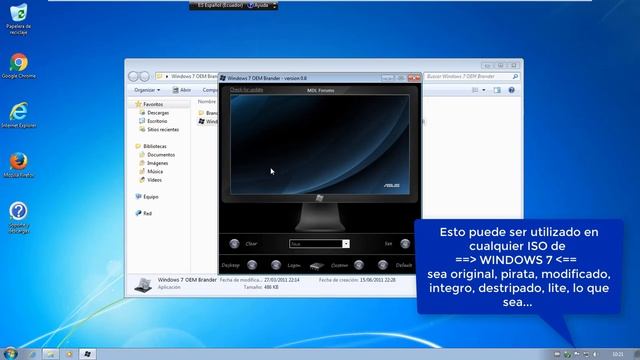Click the Explorer back arrow button

coord(133,76)
